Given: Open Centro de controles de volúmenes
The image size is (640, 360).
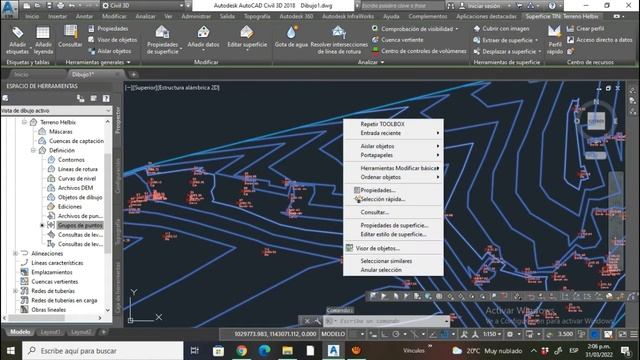Looking at the screenshot, I should pos(419,51).
